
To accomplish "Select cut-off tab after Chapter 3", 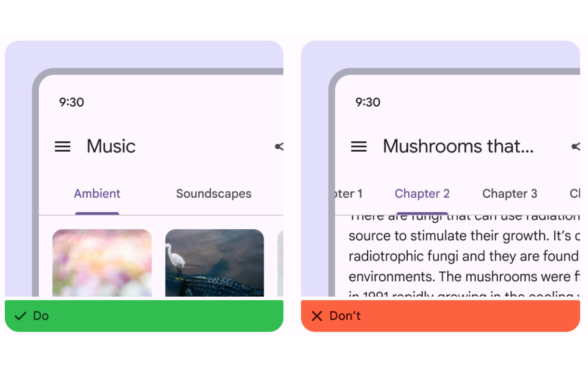I will coord(575,193).
